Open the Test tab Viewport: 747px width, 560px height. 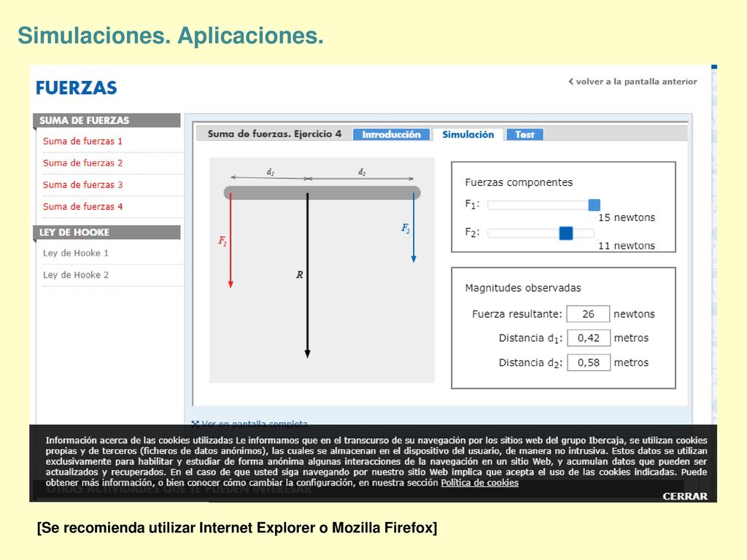pos(525,134)
